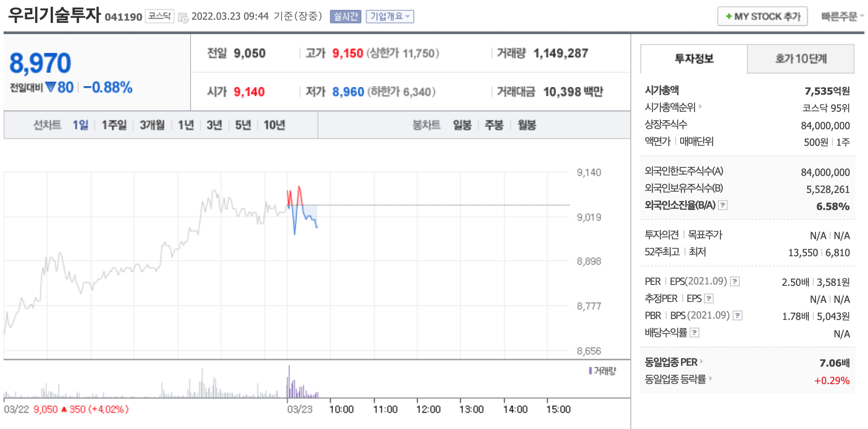The height and width of the screenshot is (429, 868).
Task: Open the 기업개요 dropdown
Action: click(390, 17)
